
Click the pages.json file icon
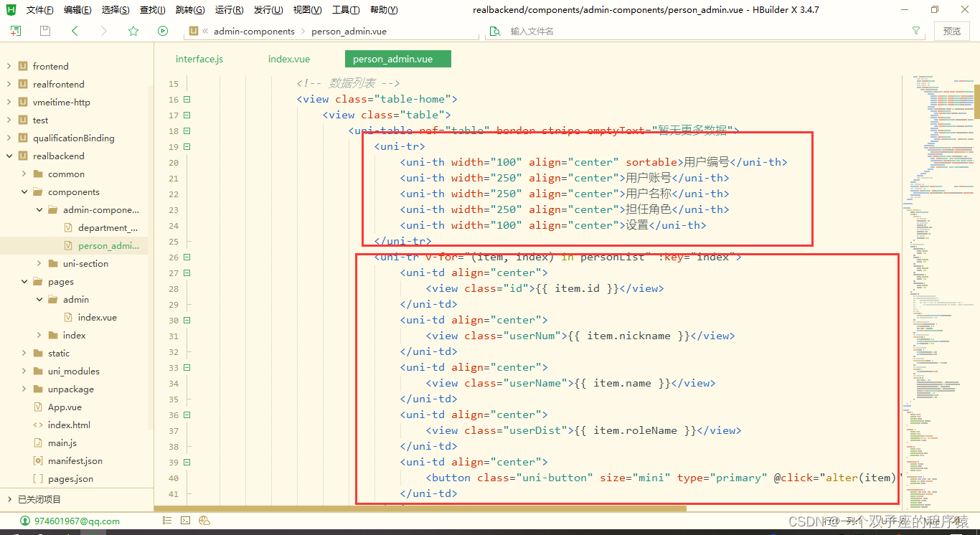tap(38, 478)
